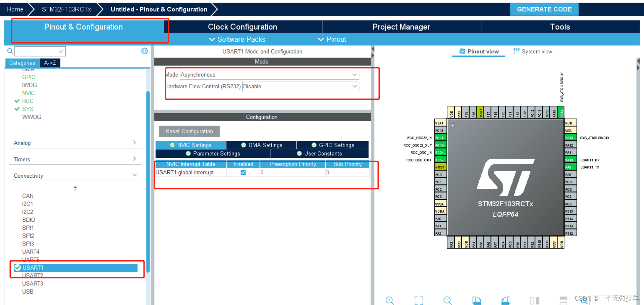This screenshot has width=644, height=305.
Task: Toggle USART1 global interrupt Enabled checkbox
Action: [243, 172]
